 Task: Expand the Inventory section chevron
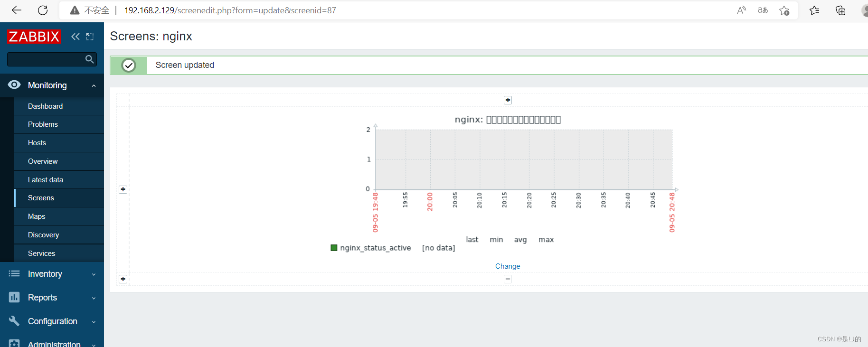click(x=94, y=274)
